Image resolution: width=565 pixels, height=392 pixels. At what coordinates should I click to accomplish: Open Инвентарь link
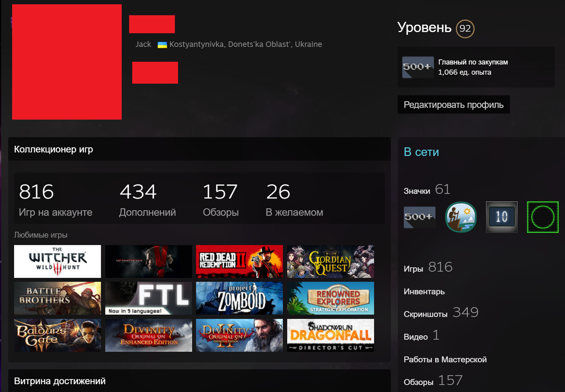pos(424,292)
